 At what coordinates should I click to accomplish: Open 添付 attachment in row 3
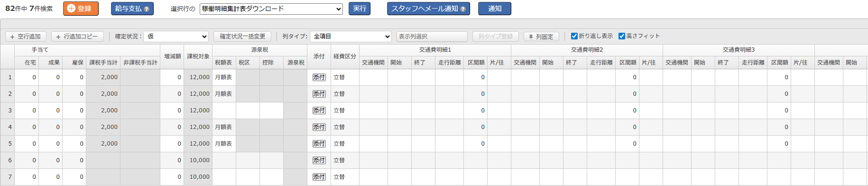pos(319,111)
